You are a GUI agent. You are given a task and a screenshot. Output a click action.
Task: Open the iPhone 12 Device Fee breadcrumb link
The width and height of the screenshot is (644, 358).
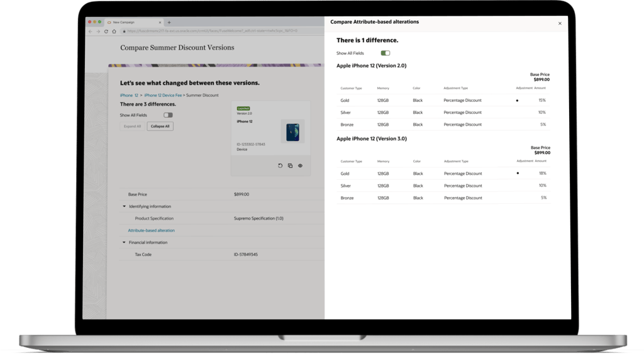[x=163, y=96]
